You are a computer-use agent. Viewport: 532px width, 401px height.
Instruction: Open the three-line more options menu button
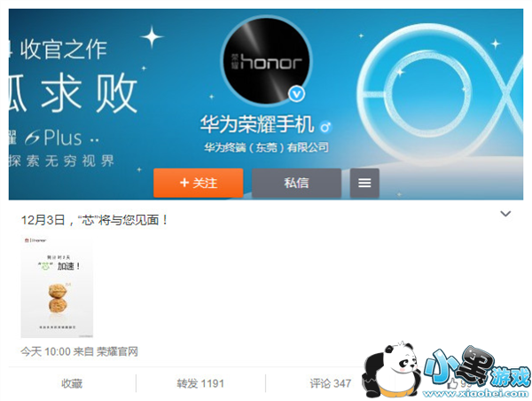[364, 183]
